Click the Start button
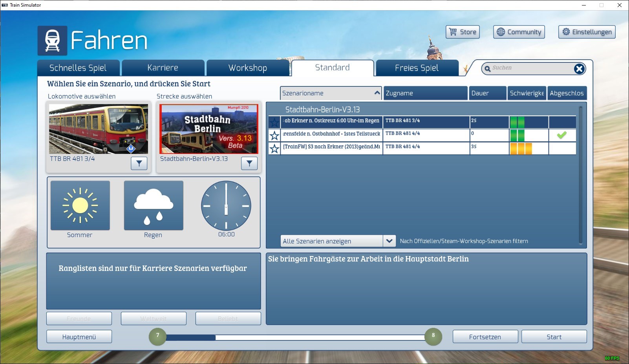 coord(554,337)
